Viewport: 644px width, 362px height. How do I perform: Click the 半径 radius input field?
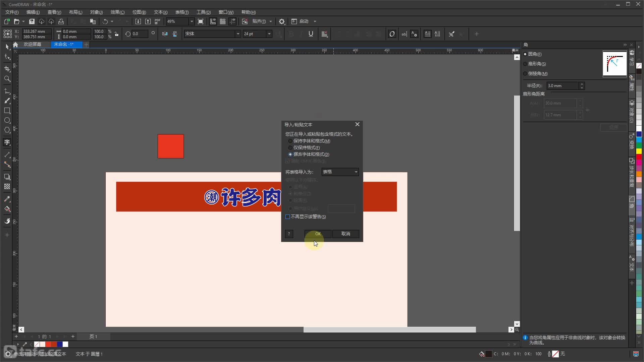[563, 86]
